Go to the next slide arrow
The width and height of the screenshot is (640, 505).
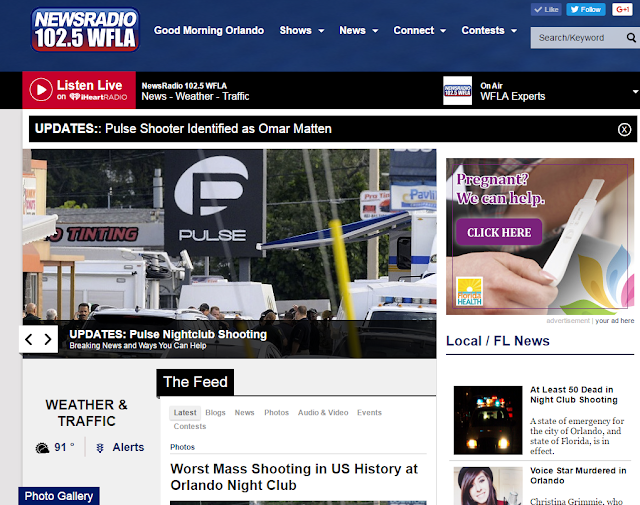coord(48,339)
